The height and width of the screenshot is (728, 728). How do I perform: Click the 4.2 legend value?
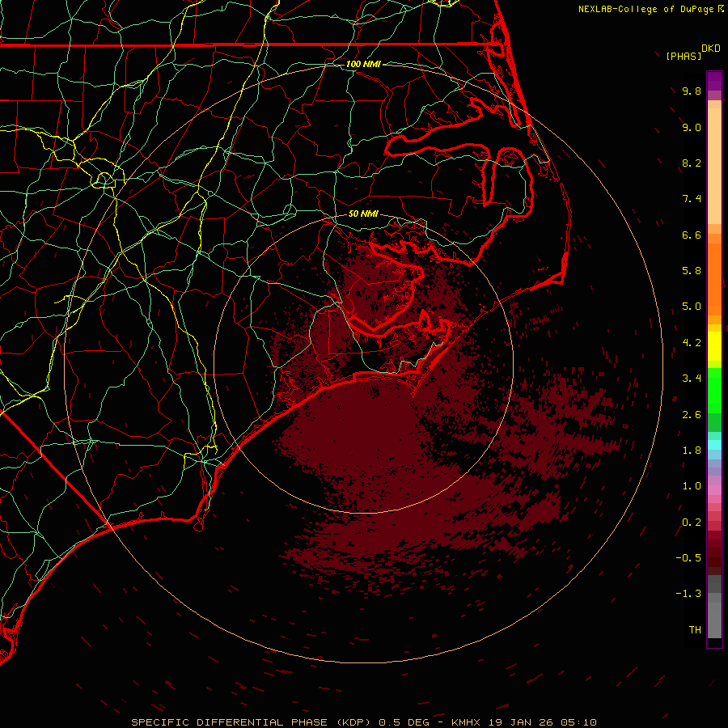tap(692, 343)
